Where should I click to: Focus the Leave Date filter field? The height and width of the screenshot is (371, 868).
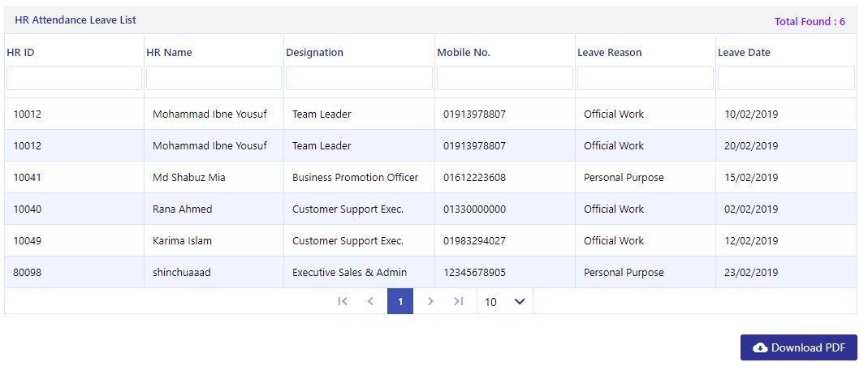click(x=786, y=78)
